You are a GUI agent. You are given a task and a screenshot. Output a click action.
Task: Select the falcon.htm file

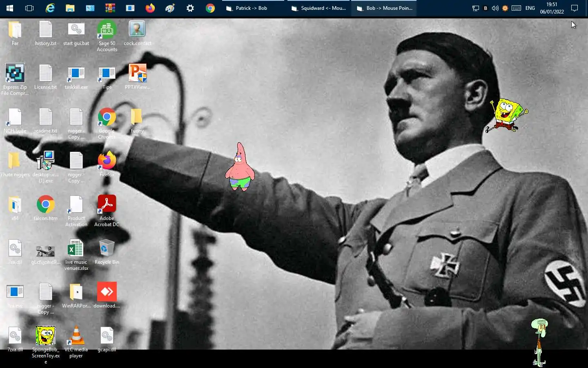click(46, 209)
